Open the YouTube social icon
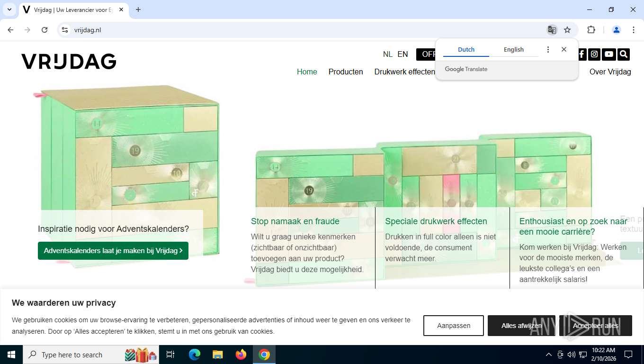Screen dimensions: 644x364 click(x=609, y=54)
